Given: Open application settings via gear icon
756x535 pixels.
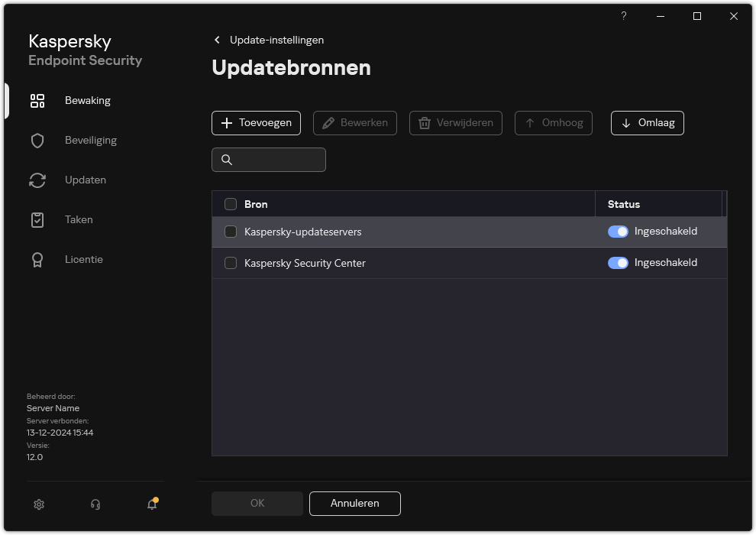Looking at the screenshot, I should coord(38,504).
